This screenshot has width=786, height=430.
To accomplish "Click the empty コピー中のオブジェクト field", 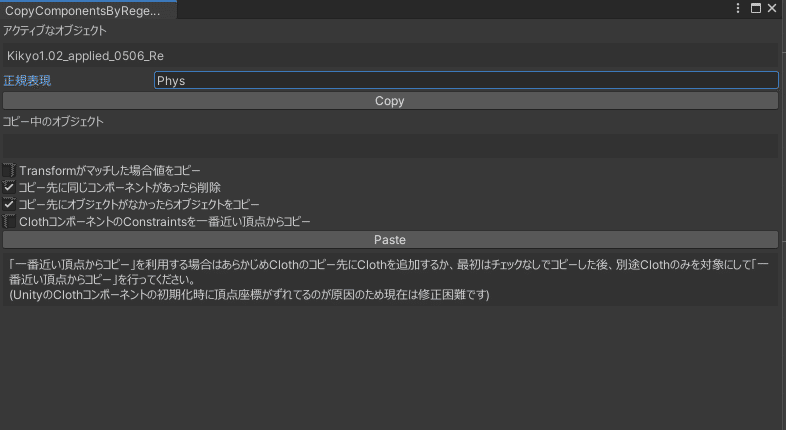I will (x=390, y=146).
